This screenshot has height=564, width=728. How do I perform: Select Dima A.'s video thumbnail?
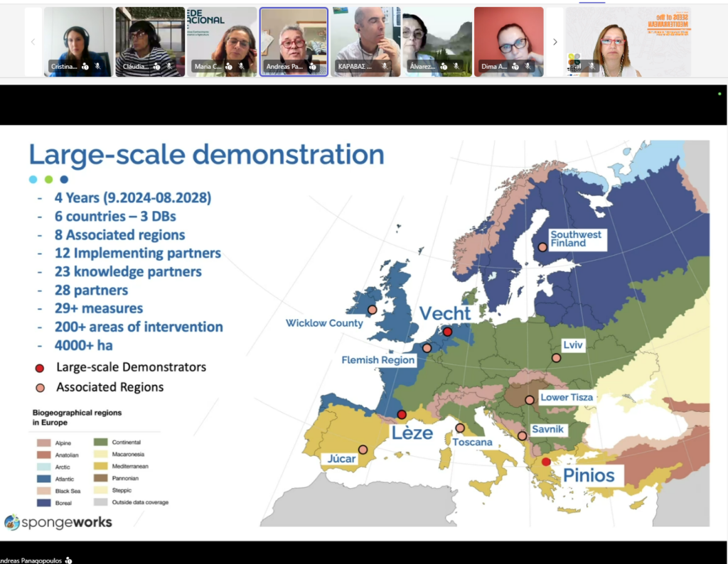[509, 42]
